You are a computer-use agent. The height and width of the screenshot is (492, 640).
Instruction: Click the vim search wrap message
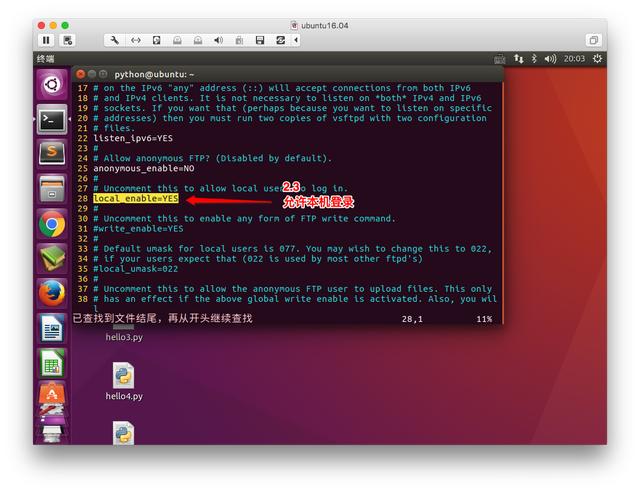point(162,318)
